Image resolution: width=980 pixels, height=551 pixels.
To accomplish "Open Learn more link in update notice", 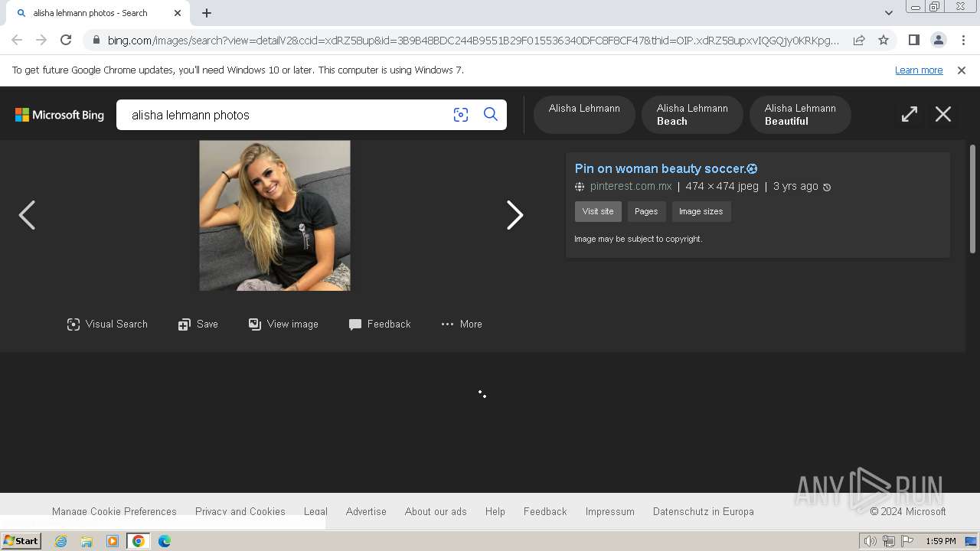I will [x=919, y=70].
